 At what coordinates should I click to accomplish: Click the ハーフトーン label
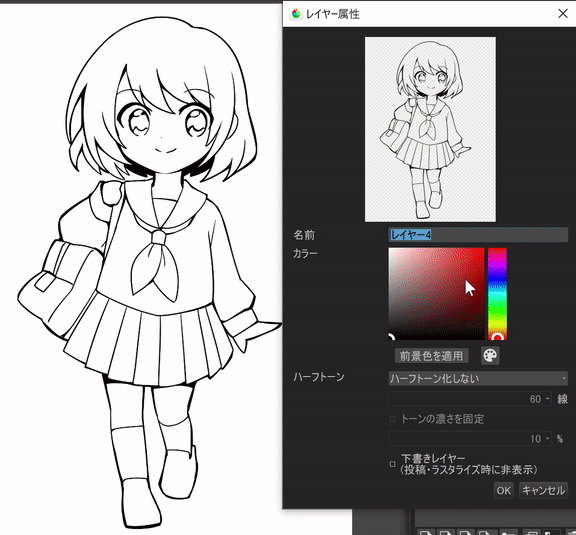(318, 377)
